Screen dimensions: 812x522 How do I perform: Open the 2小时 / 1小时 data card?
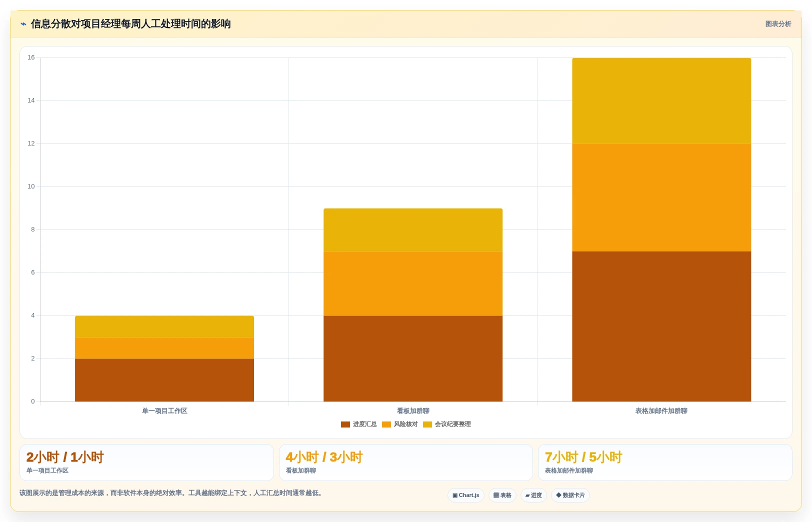click(x=146, y=462)
